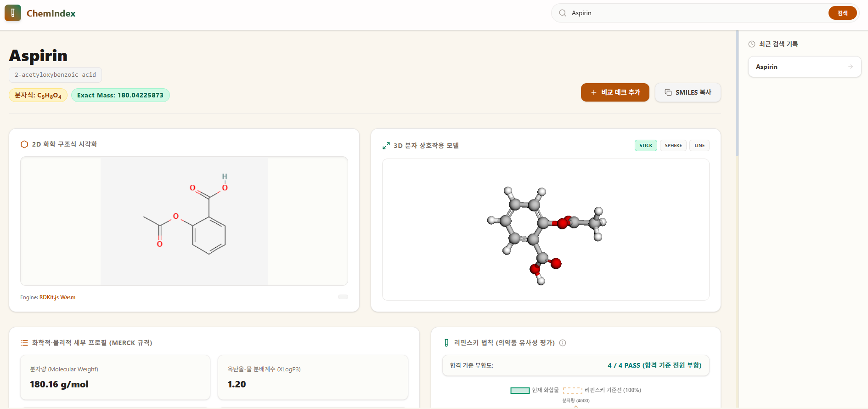This screenshot has height=409, width=868.
Task: Click the info icon next to Lipinski rule
Action: 563,343
